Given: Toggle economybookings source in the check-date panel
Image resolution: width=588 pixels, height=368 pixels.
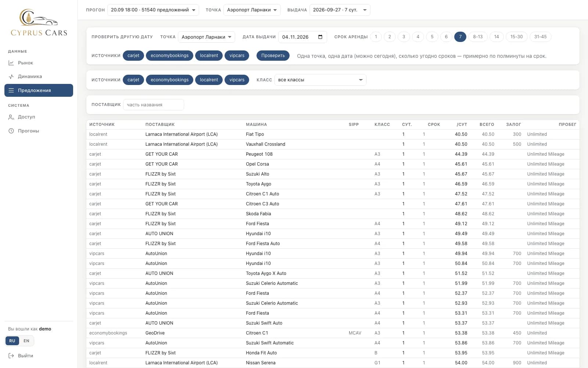Looking at the screenshot, I should 169,56.
